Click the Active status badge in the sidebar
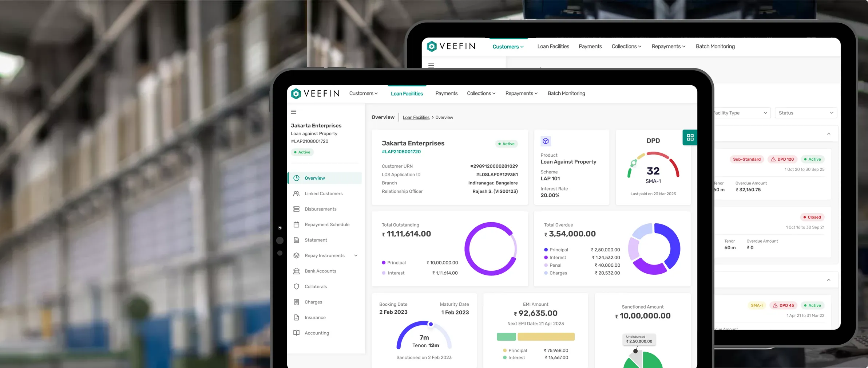Viewport: 868px width, 368px height. [302, 152]
